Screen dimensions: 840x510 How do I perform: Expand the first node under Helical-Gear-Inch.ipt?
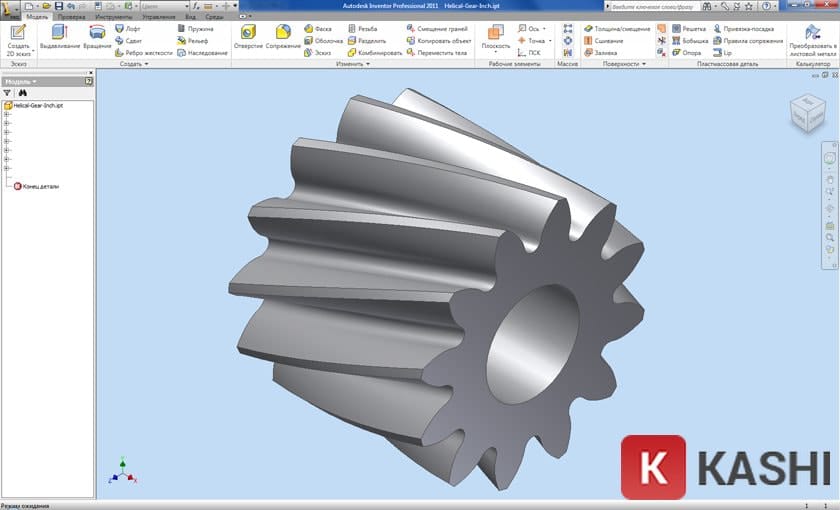coord(7,114)
